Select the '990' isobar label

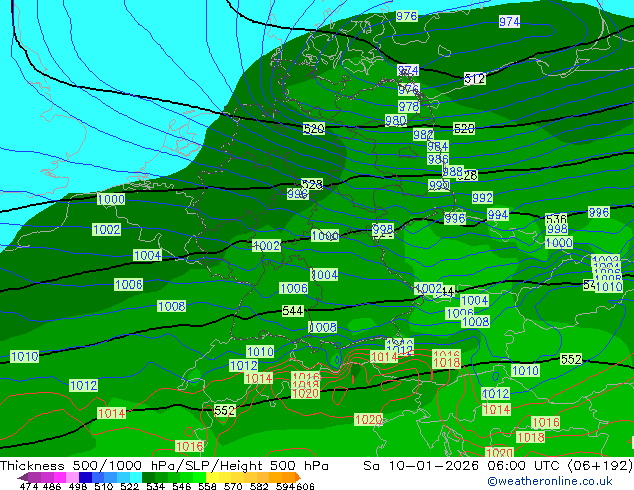(x=439, y=185)
